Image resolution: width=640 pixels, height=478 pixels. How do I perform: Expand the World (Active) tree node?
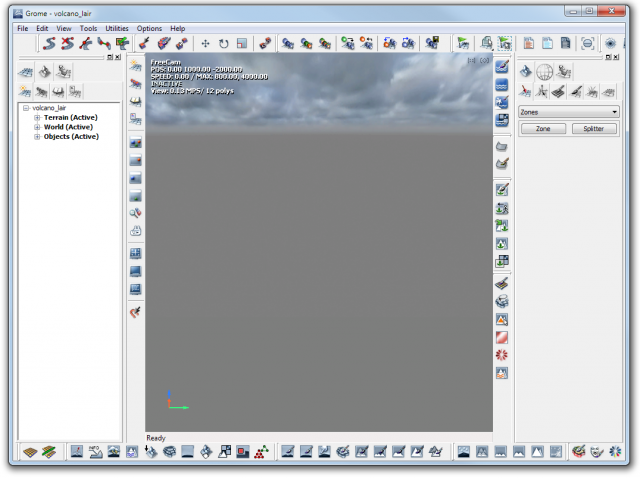pyautogui.click(x=37, y=127)
